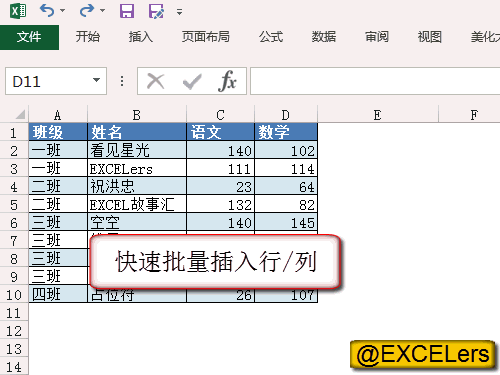500x375 pixels.
Task: Save the workbook with floppy icon
Action: click(127, 11)
